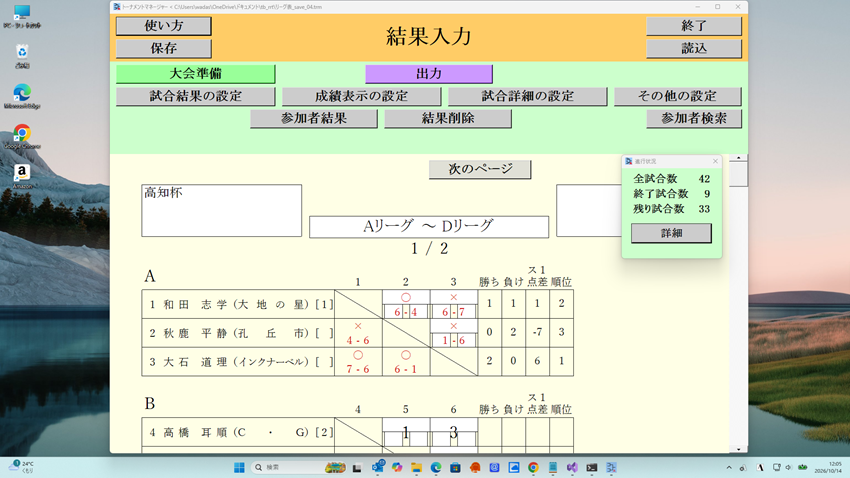Click the 残り試合数 33 value
The width and height of the screenshot is (850, 478).
704,209
